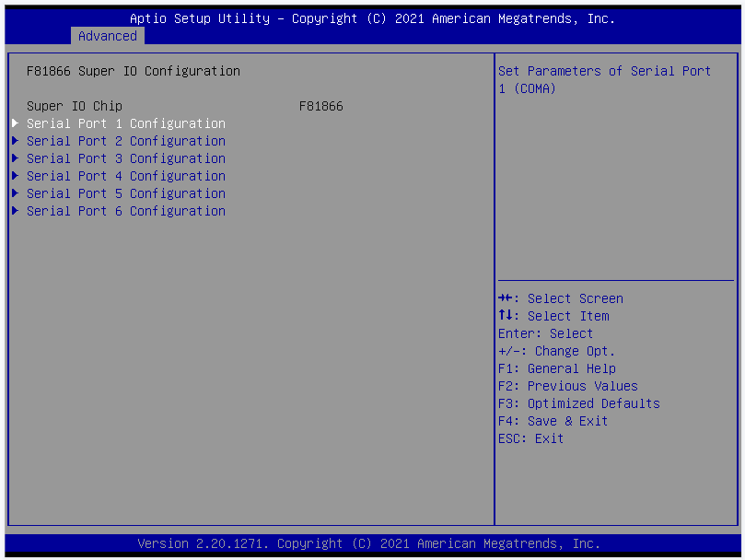This screenshot has height=560, width=745.
Task: Click ESC: Exit in the key legend
Action: pos(530,438)
